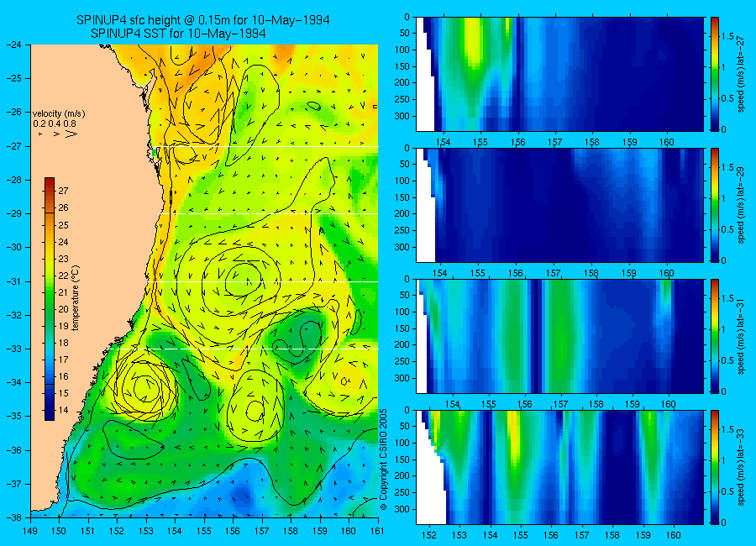Click the -38 latitude label on the map axis
This screenshot has width=756, height=546.
coord(13,517)
